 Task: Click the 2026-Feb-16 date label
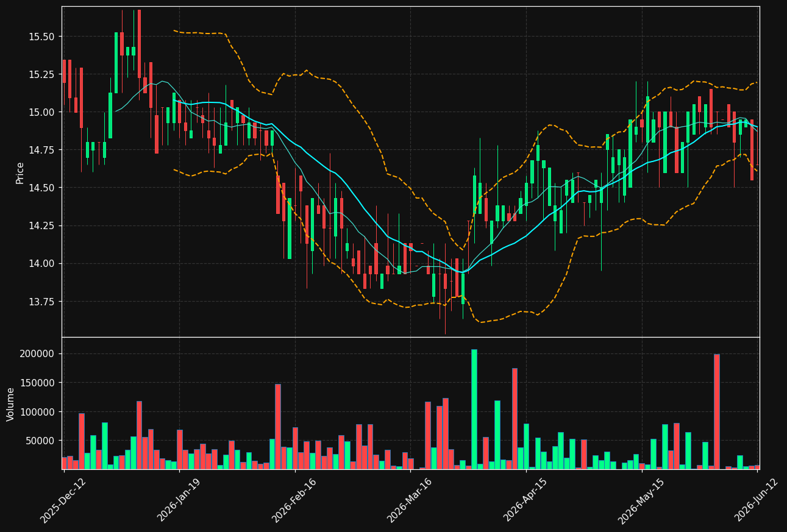coord(294,501)
